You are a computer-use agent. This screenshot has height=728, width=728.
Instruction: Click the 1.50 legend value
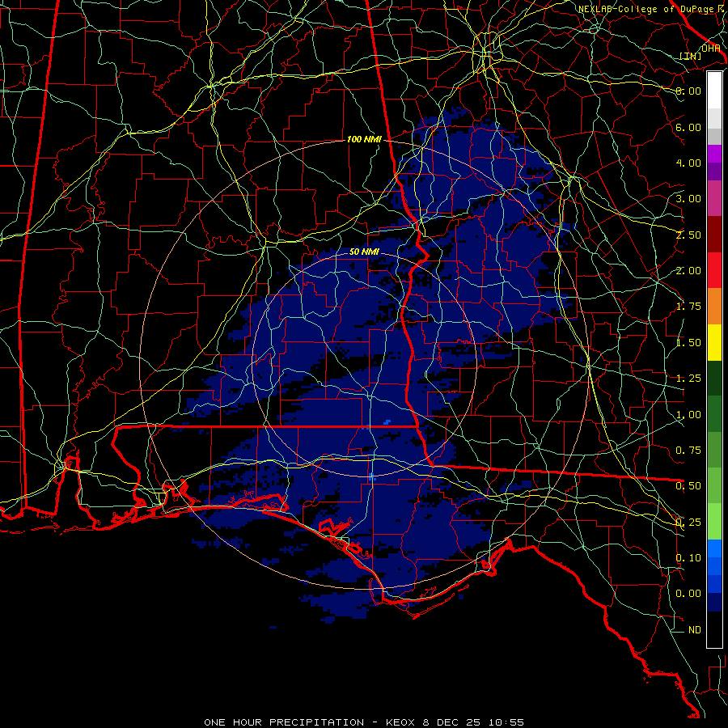tap(688, 343)
